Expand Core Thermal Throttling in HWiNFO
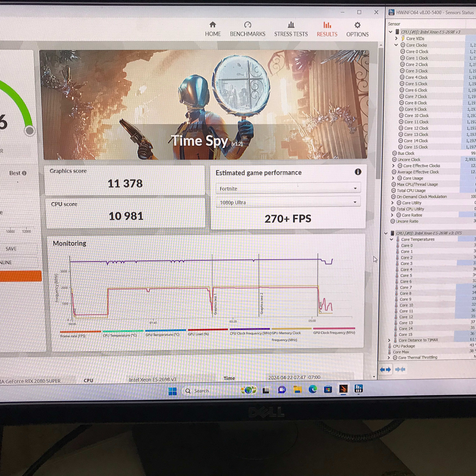This screenshot has width=476, height=476. pos(389,357)
